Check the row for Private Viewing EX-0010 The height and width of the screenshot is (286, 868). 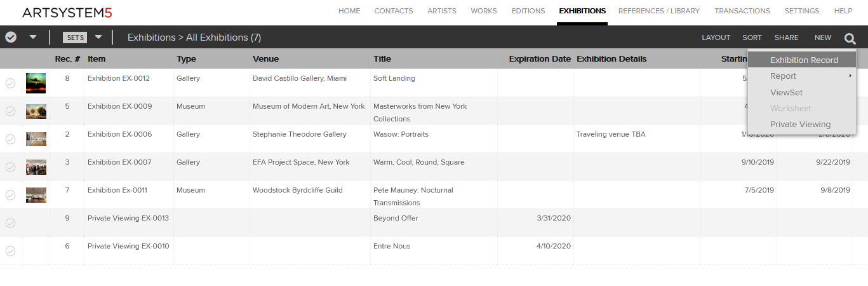(x=10, y=251)
